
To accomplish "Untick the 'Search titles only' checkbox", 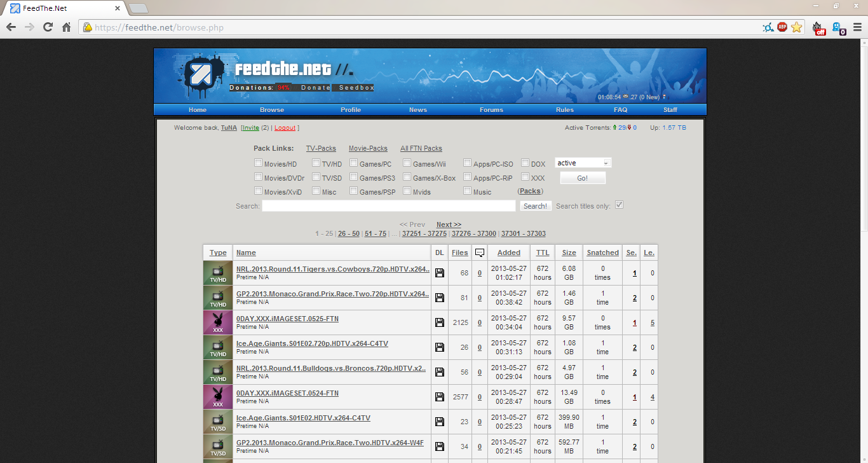I will click(x=619, y=205).
